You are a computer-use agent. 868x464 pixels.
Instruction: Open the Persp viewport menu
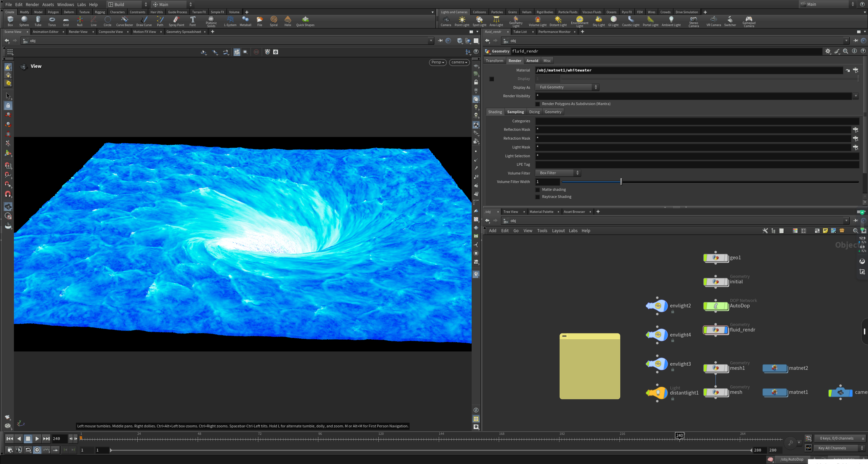(437, 62)
